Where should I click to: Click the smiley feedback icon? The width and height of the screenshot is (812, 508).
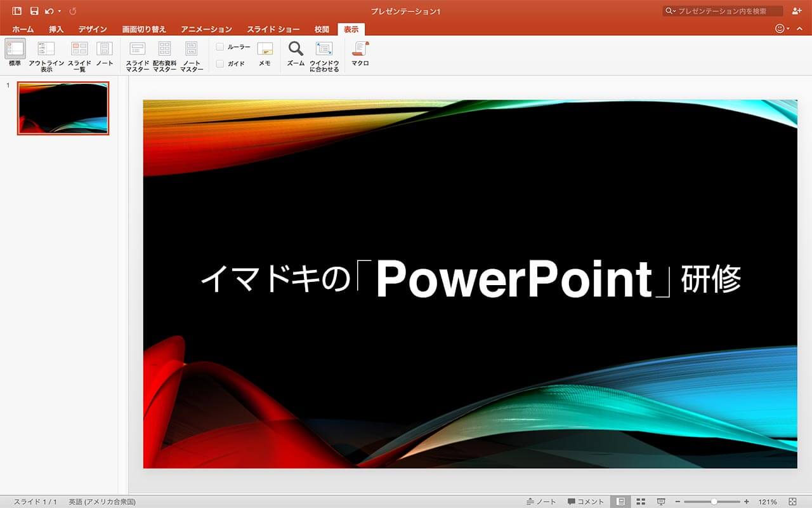[780, 29]
